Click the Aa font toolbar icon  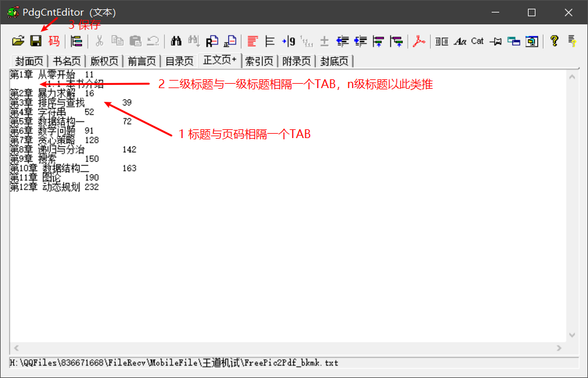460,41
